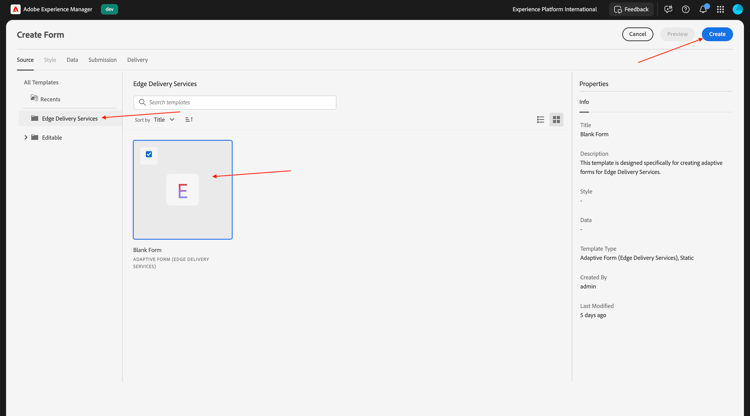Select the Editable folder row
This screenshot has height=416, width=750.
69,137
